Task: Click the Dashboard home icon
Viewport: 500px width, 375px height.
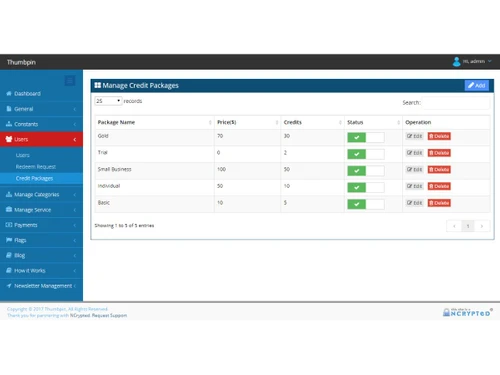Action: (9, 93)
